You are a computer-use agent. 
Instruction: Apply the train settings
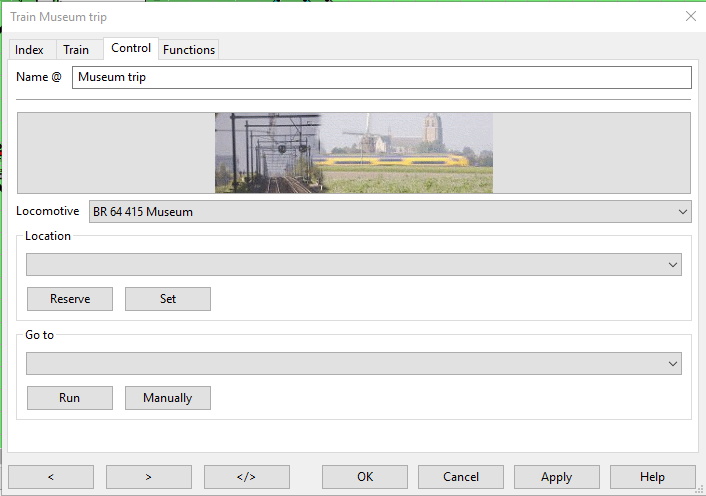click(x=556, y=477)
